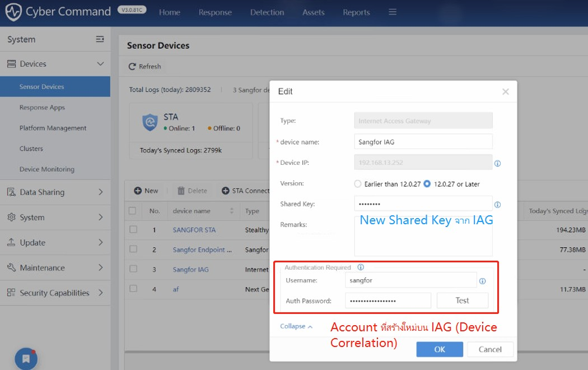Expand the Data Sharing section chevron
Viewport: 588px width, 370px height.
(x=100, y=192)
